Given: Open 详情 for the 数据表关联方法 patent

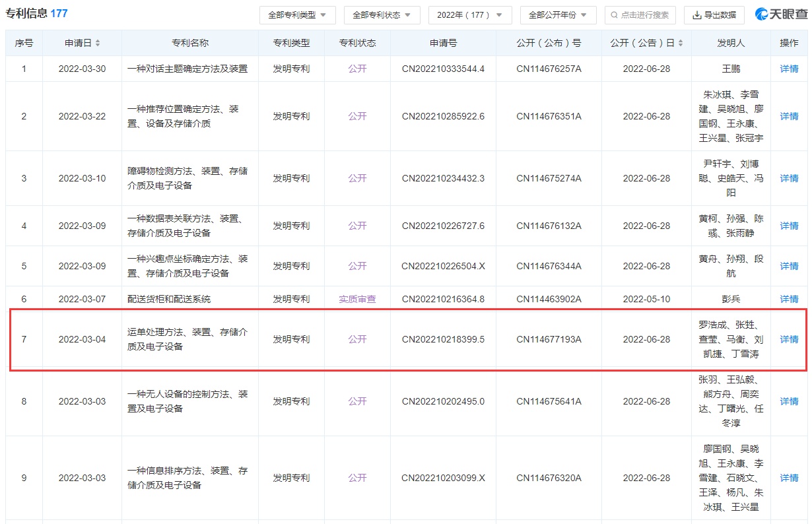Looking at the screenshot, I should click(789, 226).
